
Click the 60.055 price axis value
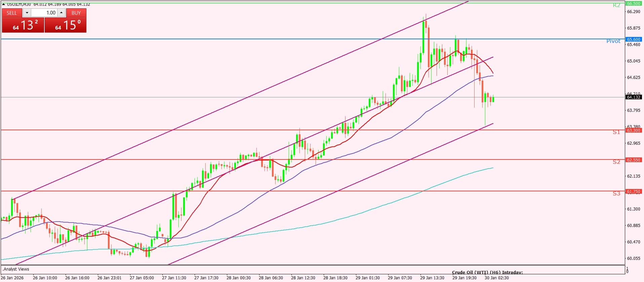[x=634, y=258]
